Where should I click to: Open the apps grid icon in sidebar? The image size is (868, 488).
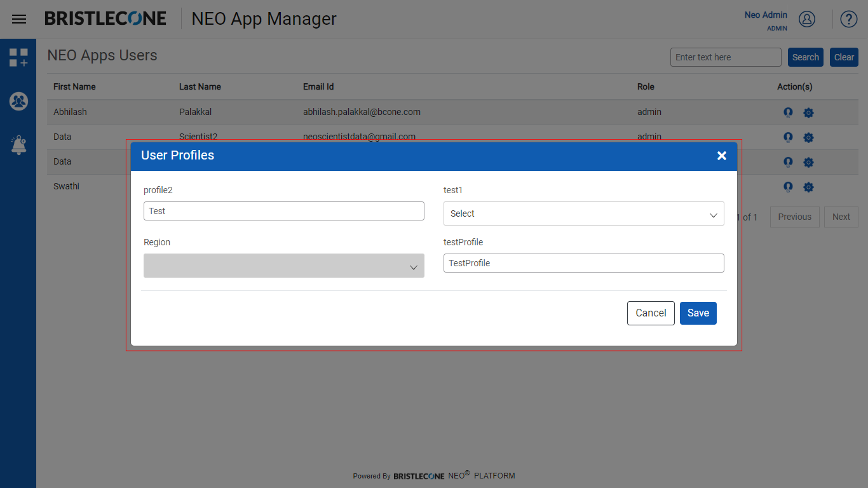tap(18, 58)
